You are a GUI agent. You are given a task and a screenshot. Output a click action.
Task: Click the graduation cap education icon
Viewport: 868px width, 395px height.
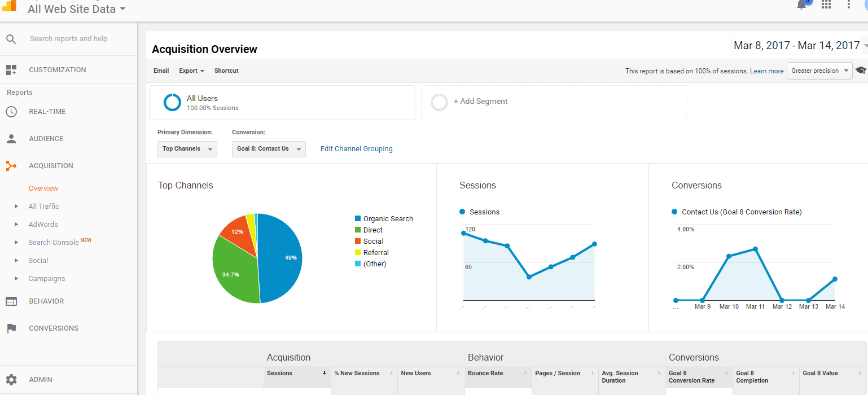tap(861, 71)
